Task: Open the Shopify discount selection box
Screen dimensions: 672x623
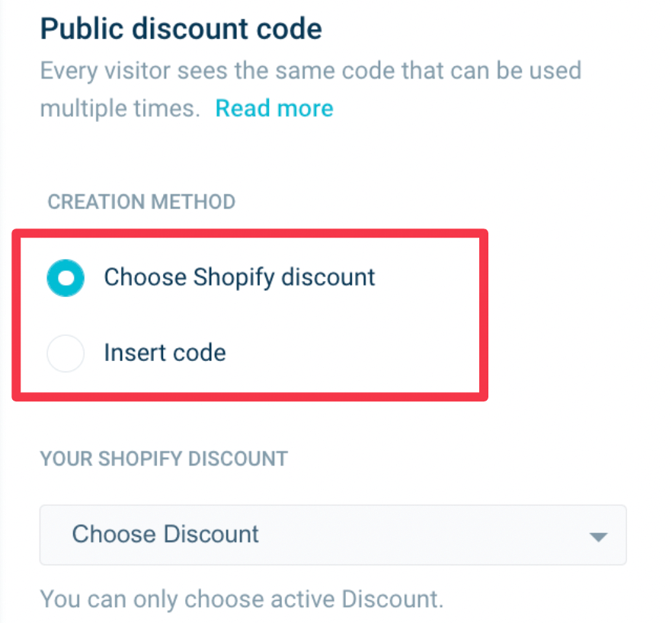Action: tap(332, 535)
